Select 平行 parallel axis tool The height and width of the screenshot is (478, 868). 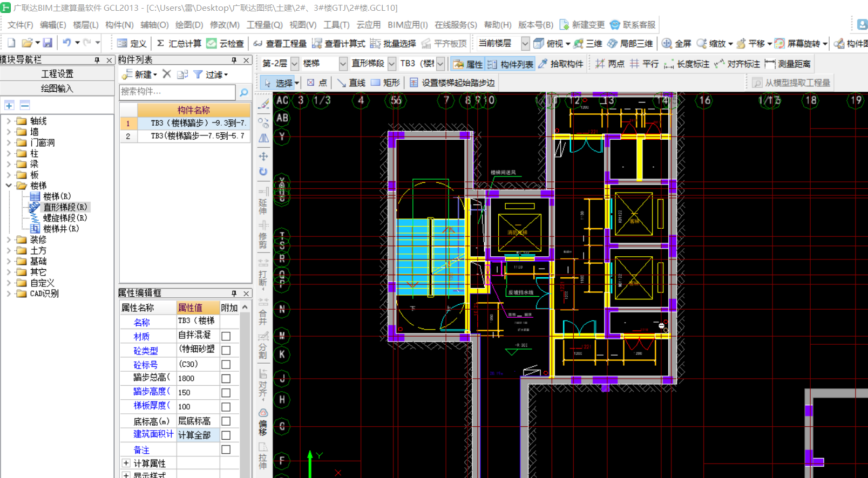[x=645, y=64]
